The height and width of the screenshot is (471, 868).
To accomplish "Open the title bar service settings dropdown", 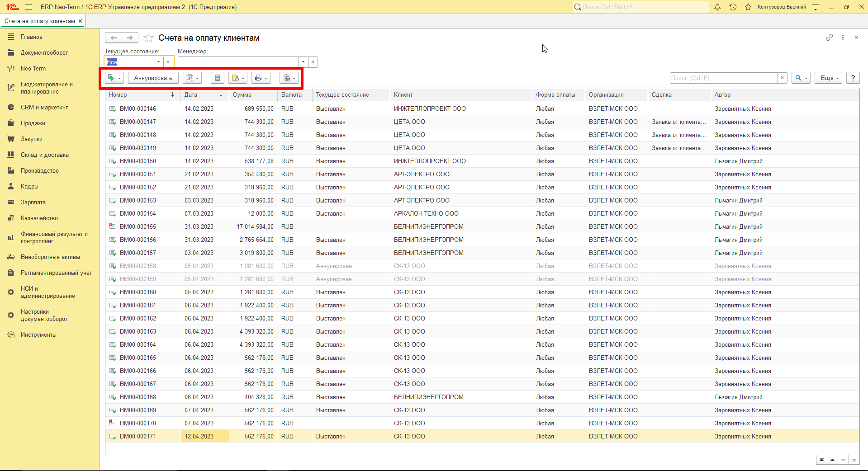I will [x=816, y=7].
